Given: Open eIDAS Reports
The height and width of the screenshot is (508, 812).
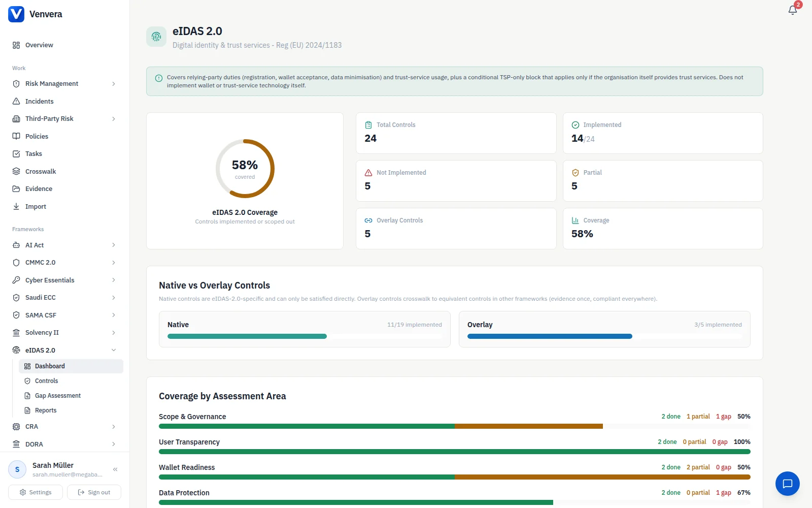Looking at the screenshot, I should pyautogui.click(x=71, y=410).
